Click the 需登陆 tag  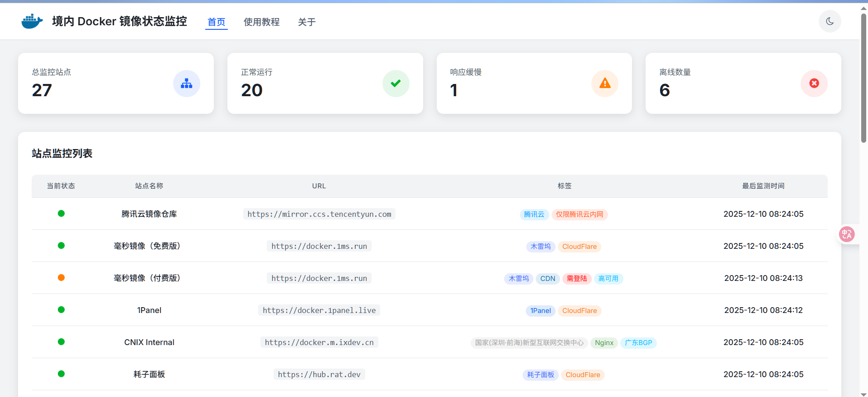pyautogui.click(x=577, y=279)
